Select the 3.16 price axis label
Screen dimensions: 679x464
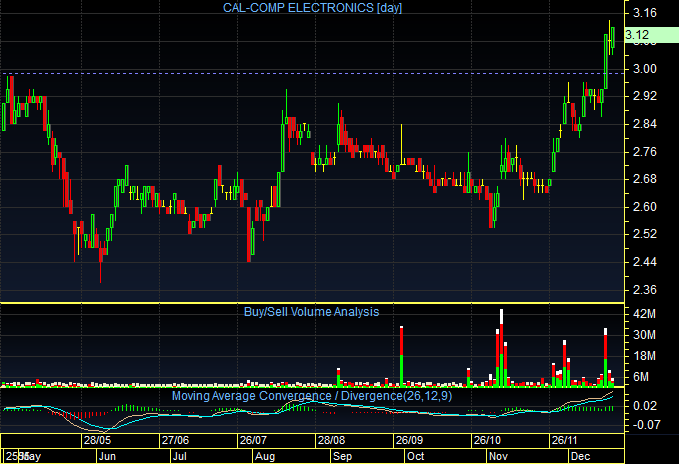(x=645, y=13)
